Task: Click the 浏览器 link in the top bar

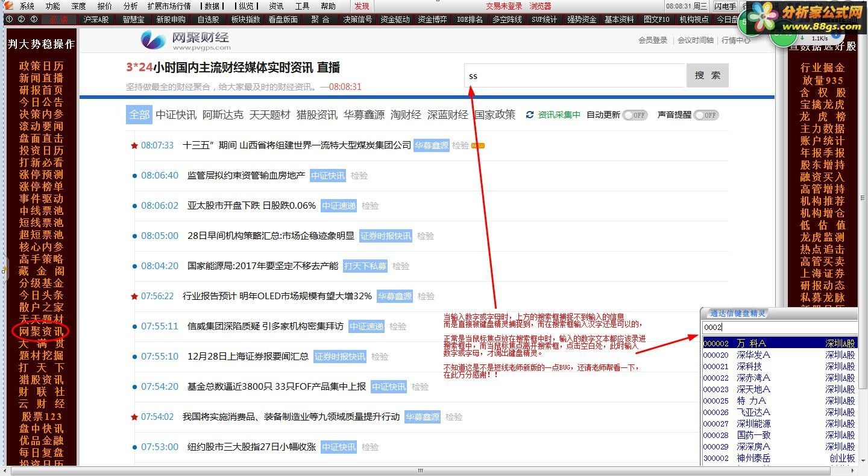Action: click(540, 6)
